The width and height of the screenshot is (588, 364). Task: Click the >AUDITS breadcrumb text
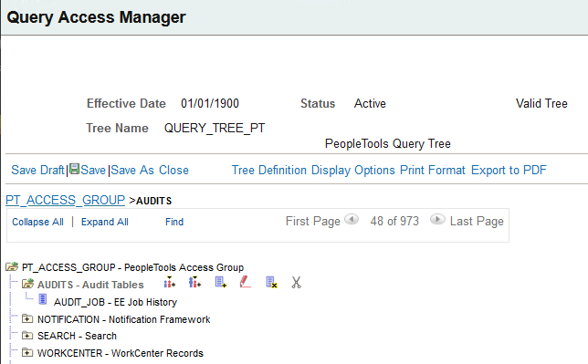tap(151, 201)
